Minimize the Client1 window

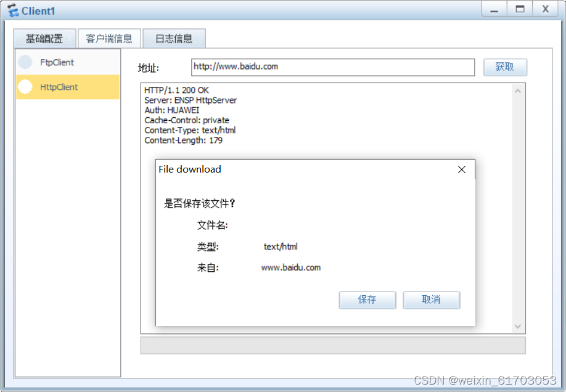click(494, 9)
